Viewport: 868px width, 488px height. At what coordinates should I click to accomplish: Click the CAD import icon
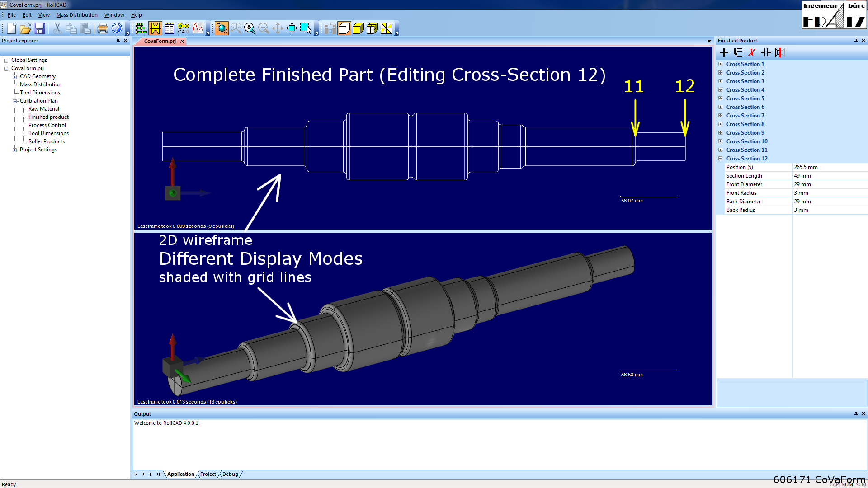[183, 28]
